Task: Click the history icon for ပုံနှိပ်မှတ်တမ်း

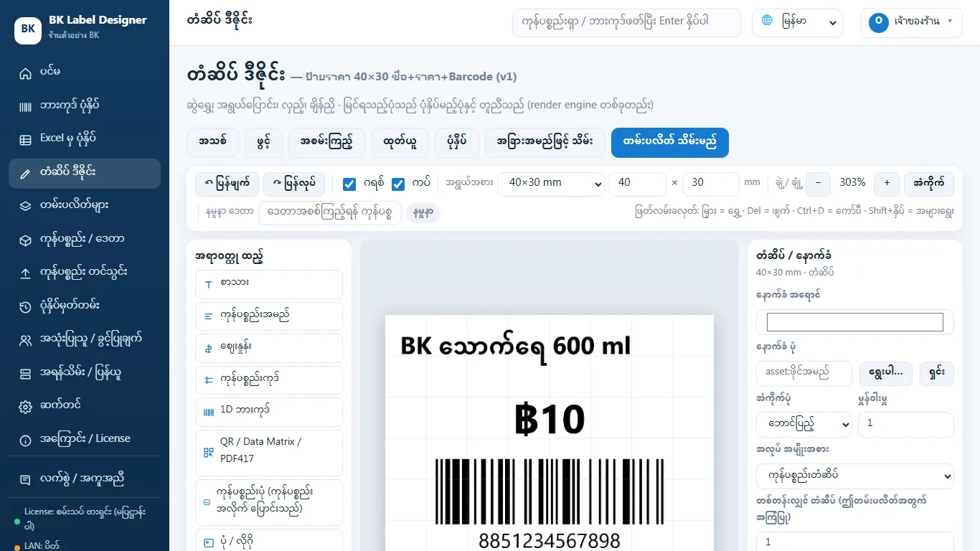Action: [x=26, y=307]
